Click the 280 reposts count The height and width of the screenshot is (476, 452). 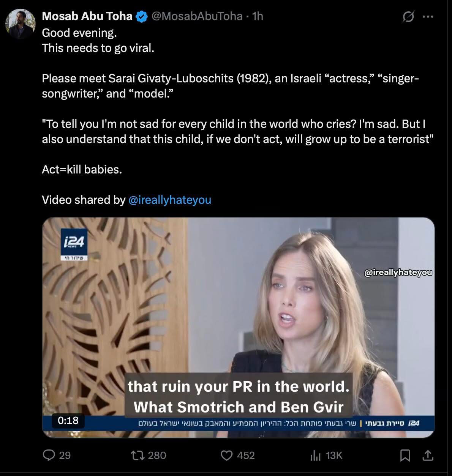click(157, 455)
